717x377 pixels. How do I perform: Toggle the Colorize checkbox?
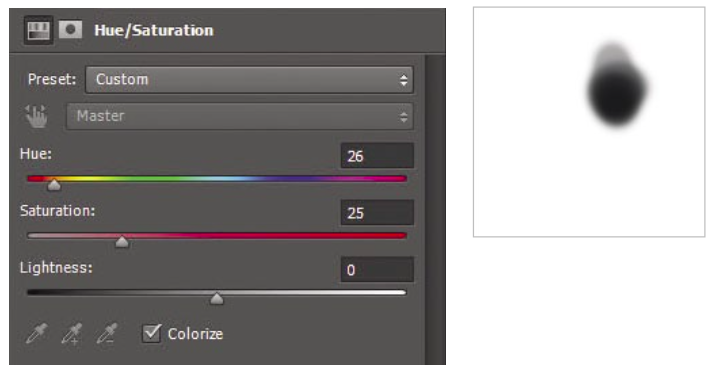click(x=151, y=333)
